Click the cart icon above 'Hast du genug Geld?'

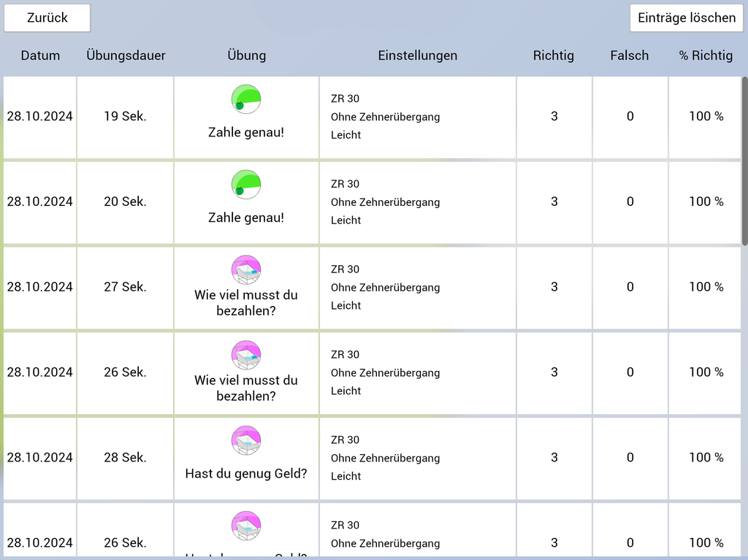(246, 441)
